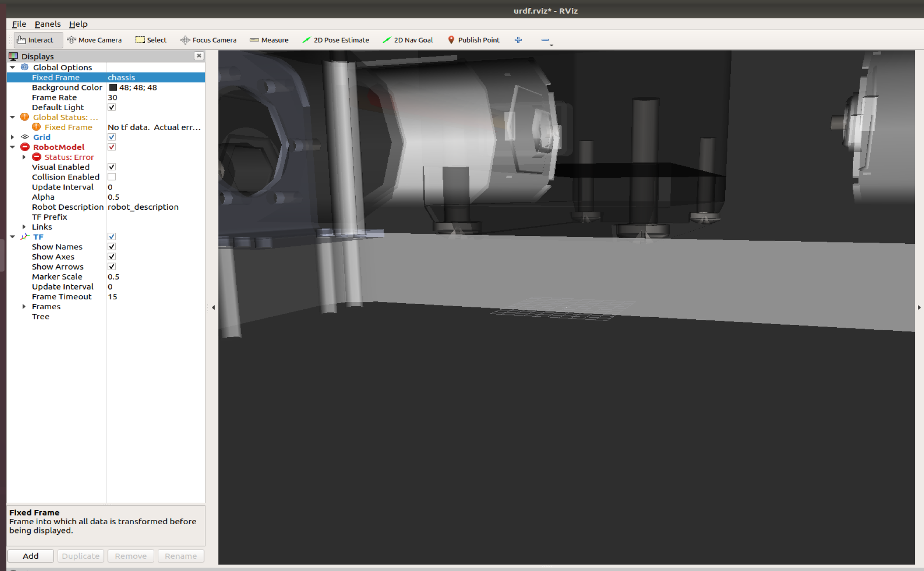This screenshot has width=924, height=571.
Task: Disable the Grid display checkbox
Action: (112, 137)
